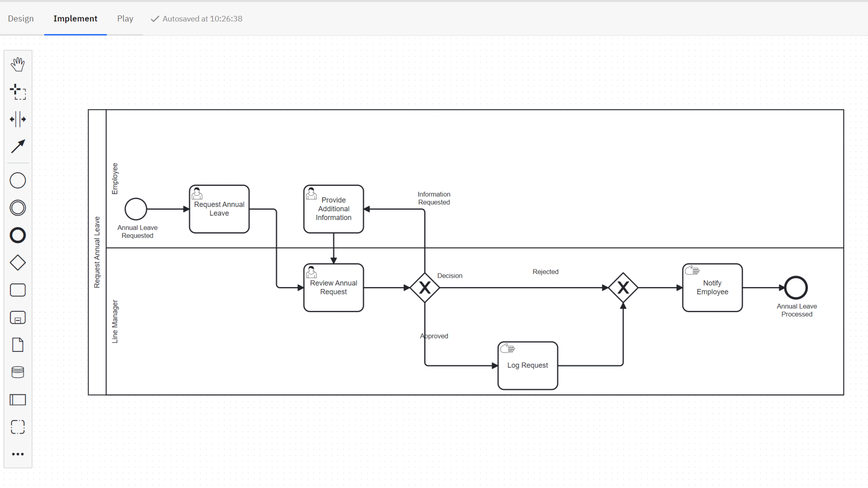Select the Employee lane label

115,179
